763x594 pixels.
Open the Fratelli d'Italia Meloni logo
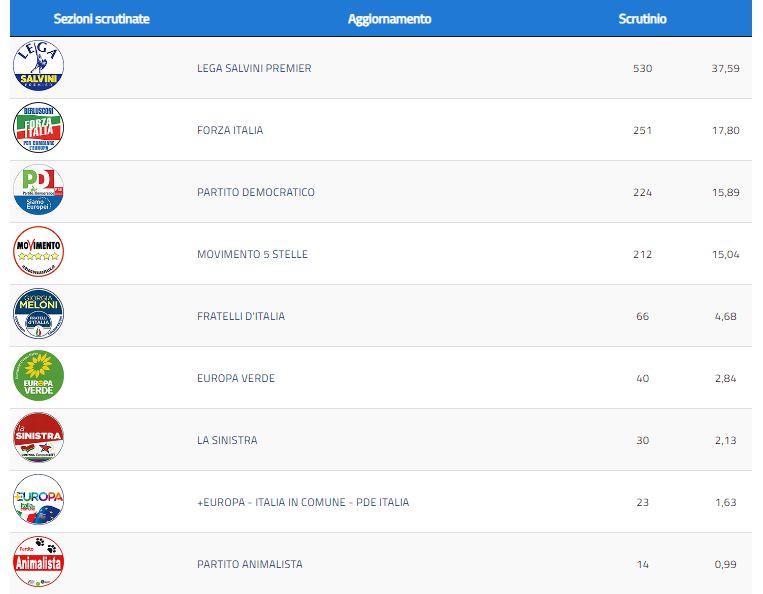point(38,315)
